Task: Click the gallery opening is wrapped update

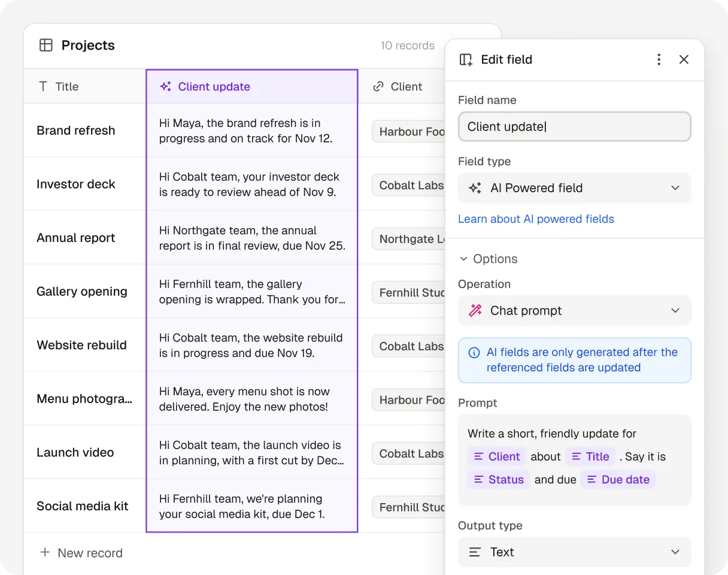Action: pos(252,291)
